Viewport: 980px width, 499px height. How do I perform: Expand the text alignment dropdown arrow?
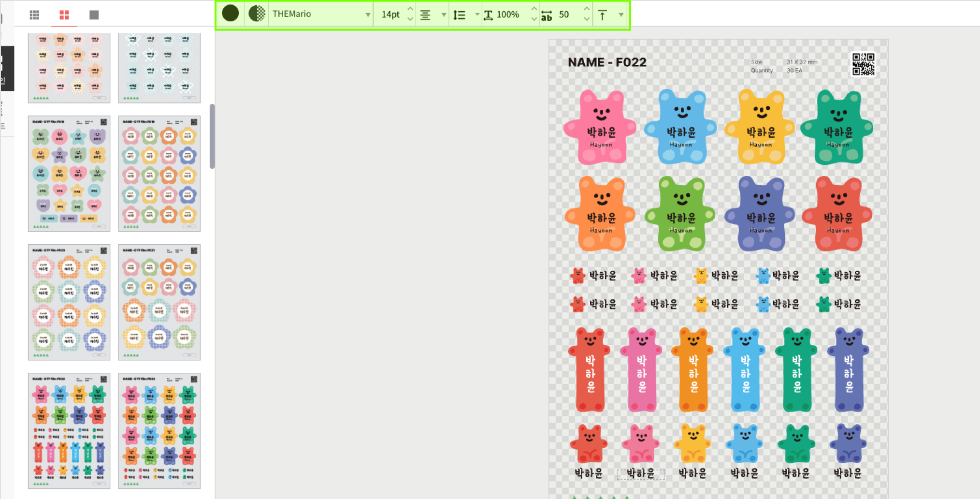tap(444, 15)
